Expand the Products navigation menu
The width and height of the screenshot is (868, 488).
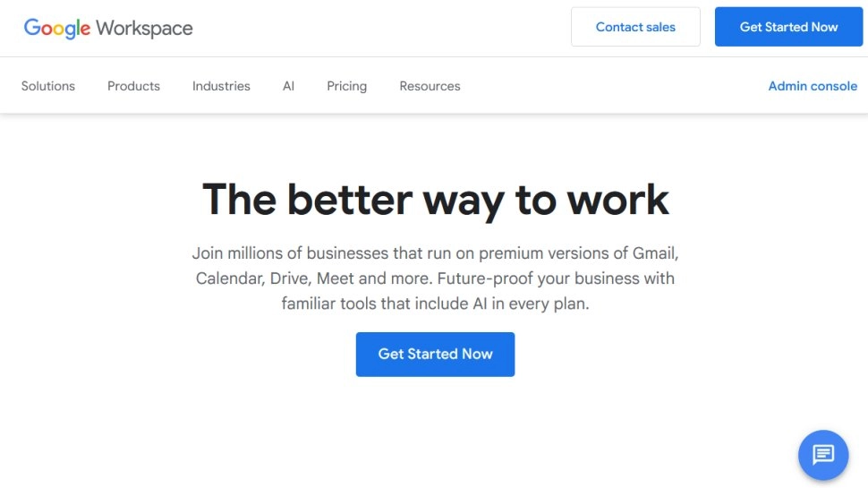[x=133, y=86]
